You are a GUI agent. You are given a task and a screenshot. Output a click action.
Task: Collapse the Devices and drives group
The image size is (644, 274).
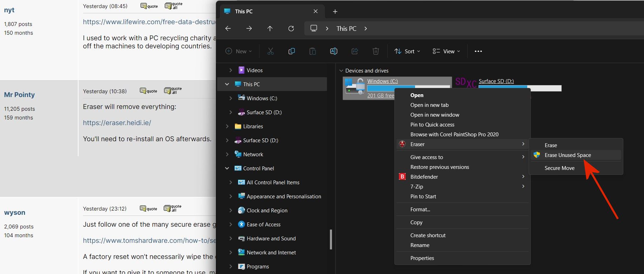click(x=341, y=71)
